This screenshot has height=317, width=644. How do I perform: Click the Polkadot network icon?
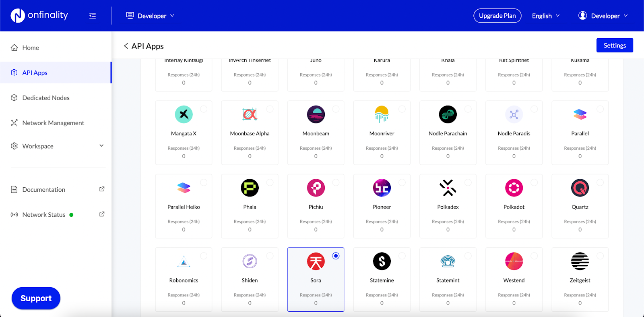click(x=514, y=188)
